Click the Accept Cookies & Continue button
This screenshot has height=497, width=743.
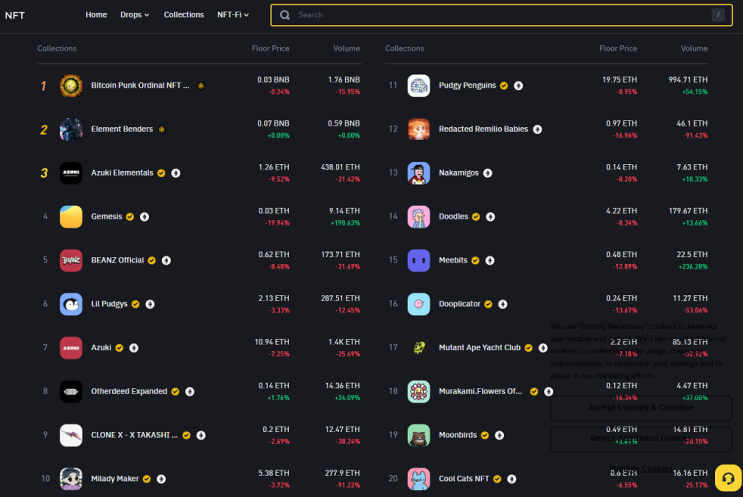(641, 407)
